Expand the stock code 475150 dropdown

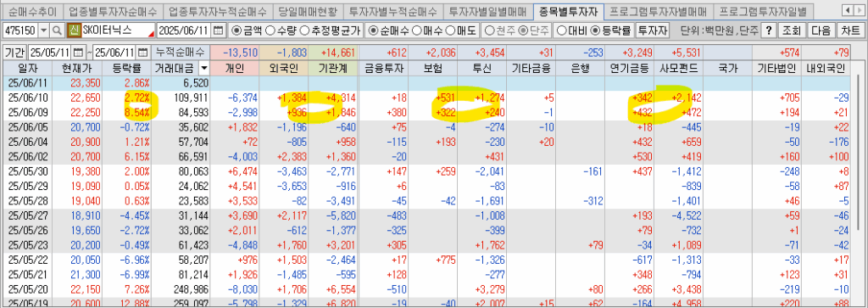click(44, 31)
